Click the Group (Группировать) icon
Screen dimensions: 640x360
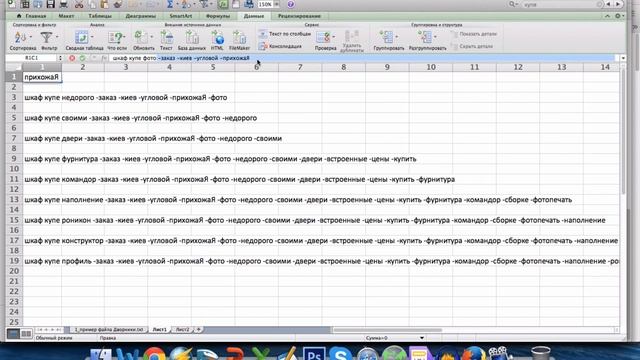pos(386,38)
